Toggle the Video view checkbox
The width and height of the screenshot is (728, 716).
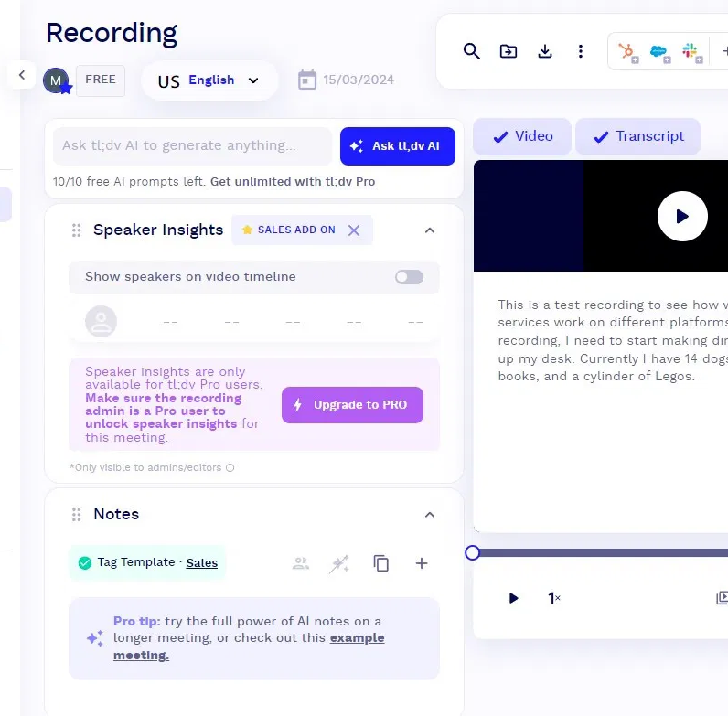point(522,136)
